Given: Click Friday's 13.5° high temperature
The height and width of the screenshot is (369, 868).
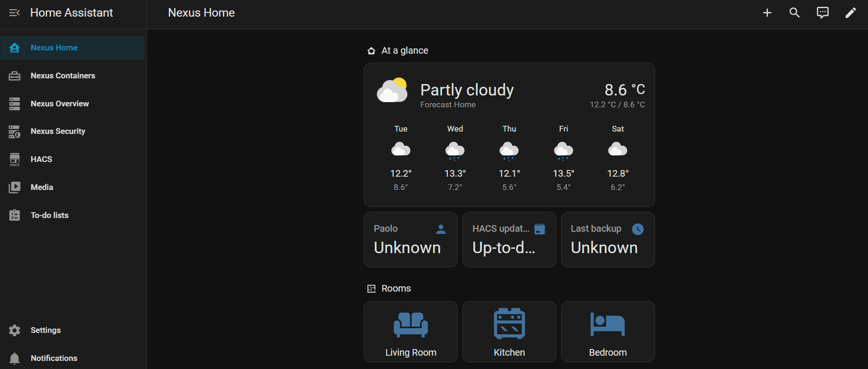Looking at the screenshot, I should pos(563,173).
